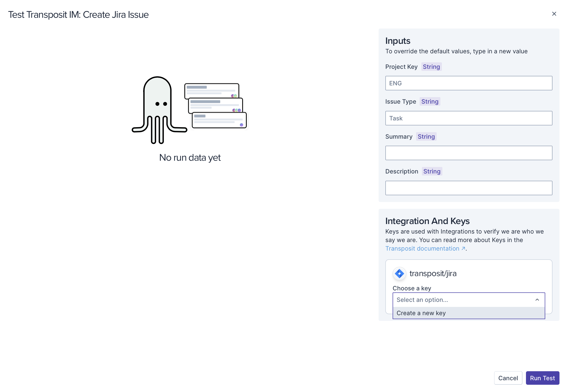Screen dimensions: 568x392
Task: Select the Description input box
Action: click(468, 188)
